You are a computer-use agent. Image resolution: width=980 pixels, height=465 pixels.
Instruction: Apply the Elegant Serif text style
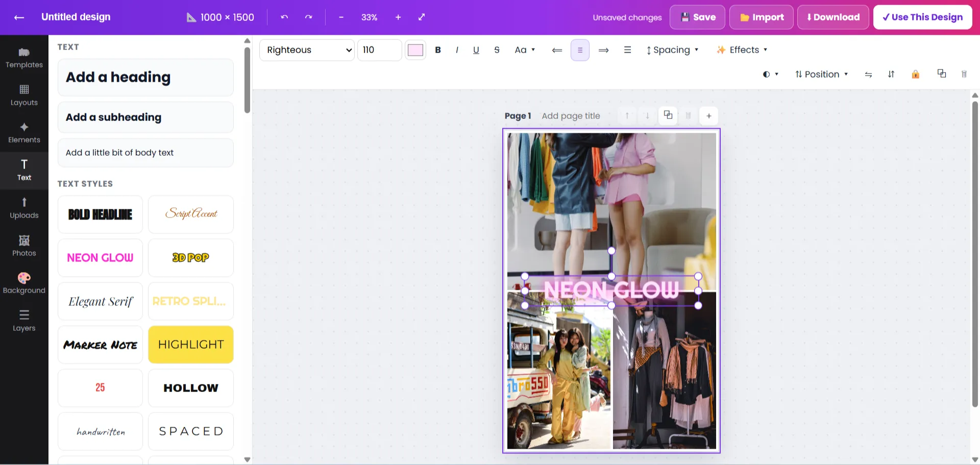(100, 301)
